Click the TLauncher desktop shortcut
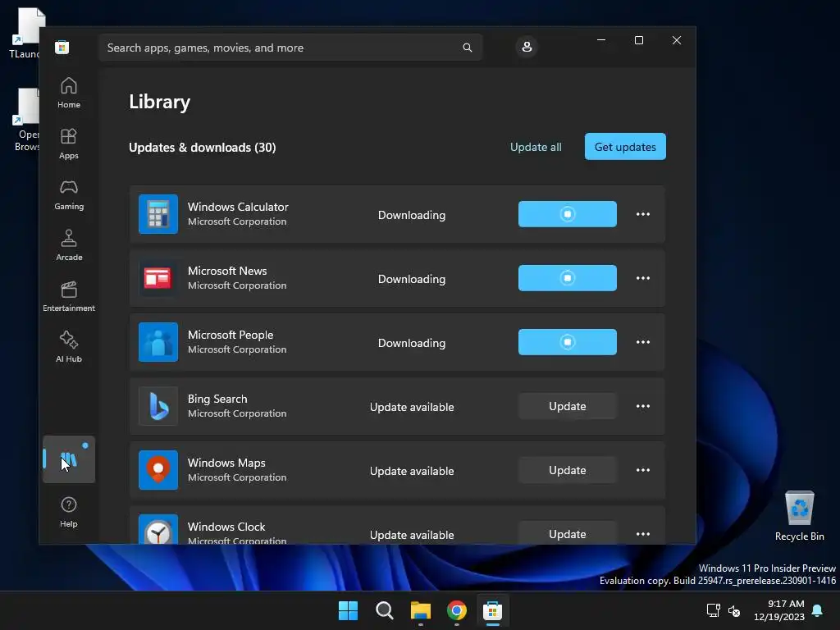This screenshot has width=840, height=630. tap(24, 32)
